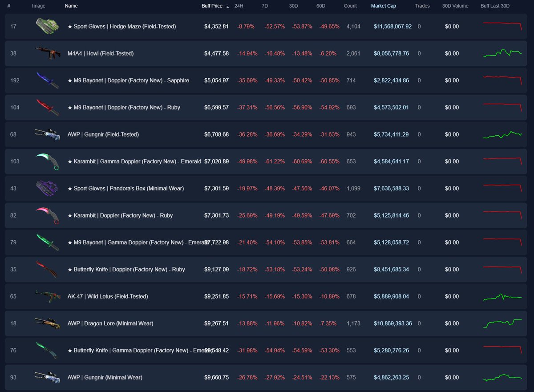Click market cap $11,568,067.92
This screenshot has height=392, width=534.
[x=393, y=27]
